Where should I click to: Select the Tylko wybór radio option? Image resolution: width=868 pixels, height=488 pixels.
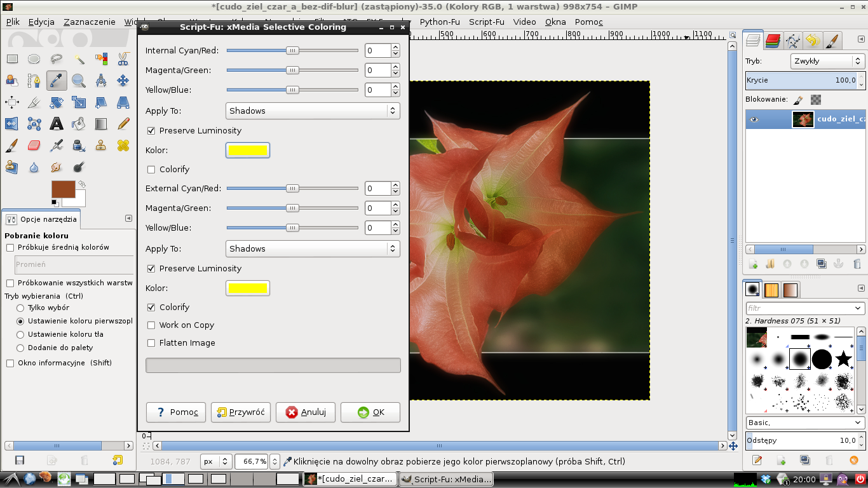21,308
